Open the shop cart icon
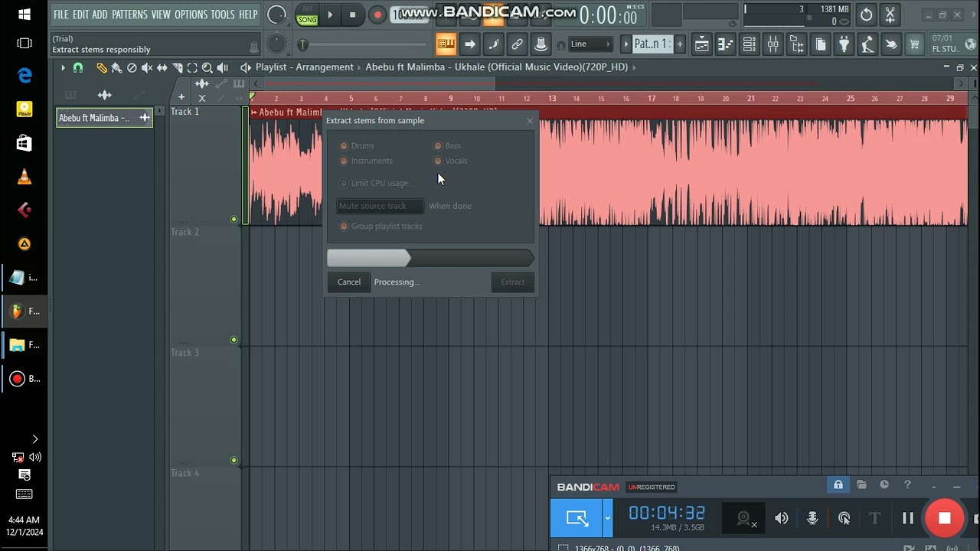The width and height of the screenshot is (980, 551). click(x=915, y=44)
